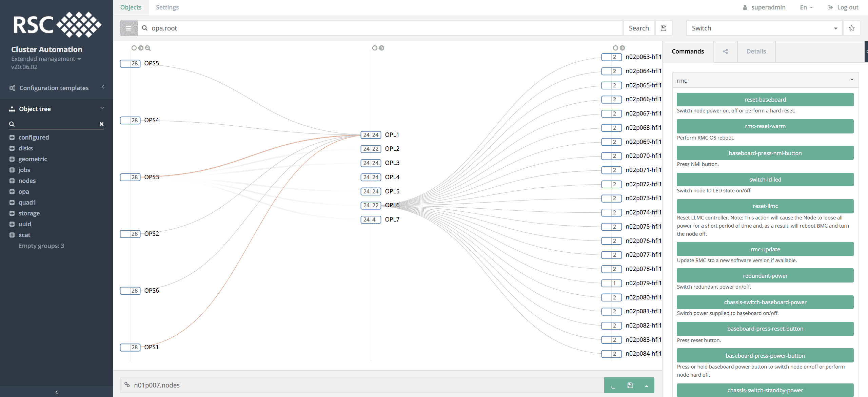Image resolution: width=868 pixels, height=397 pixels.
Task: Toggle the empty circle above n02p nodes column
Action: pos(615,48)
